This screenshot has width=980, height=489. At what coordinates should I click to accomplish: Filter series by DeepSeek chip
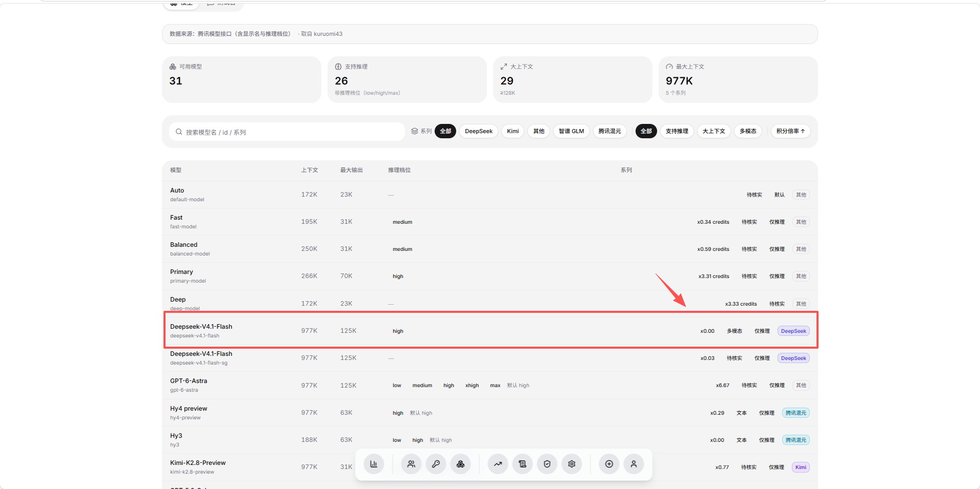[x=479, y=131]
